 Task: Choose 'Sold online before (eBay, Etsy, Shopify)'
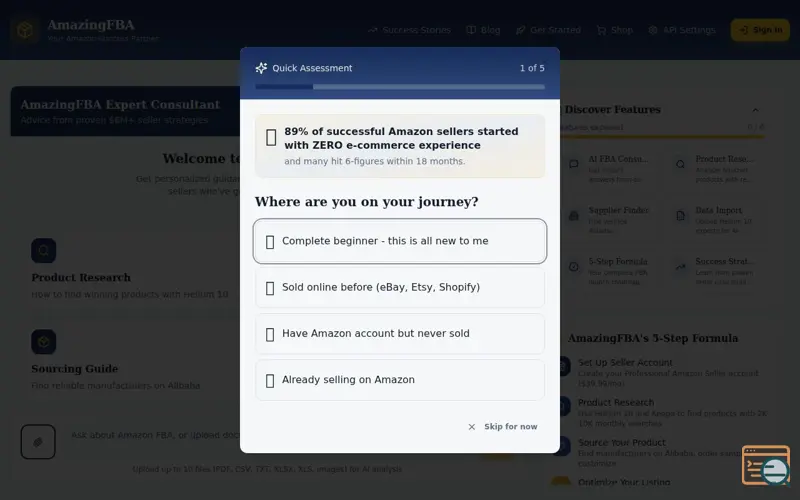399,287
